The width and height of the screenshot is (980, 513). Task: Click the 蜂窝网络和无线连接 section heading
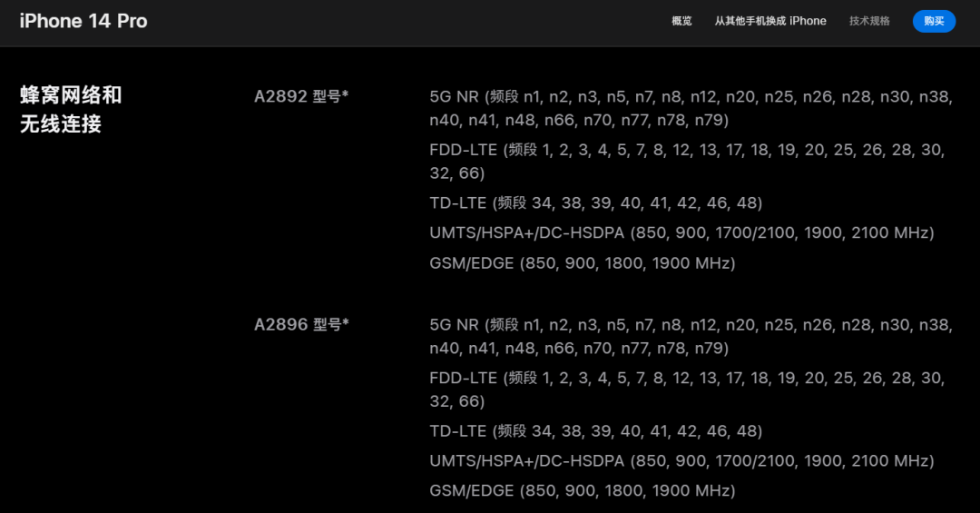coord(71,110)
